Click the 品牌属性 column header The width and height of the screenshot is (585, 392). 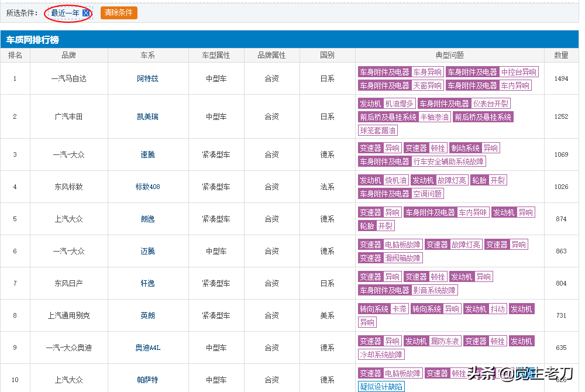[x=271, y=55]
